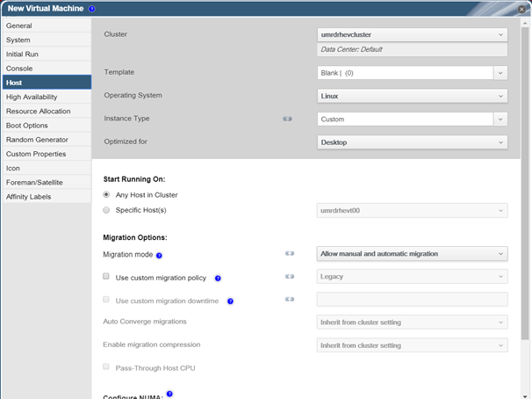532x399 pixels.
Task: Open the Cluster dropdown showing umrdrhevcluster
Action: [413, 34]
